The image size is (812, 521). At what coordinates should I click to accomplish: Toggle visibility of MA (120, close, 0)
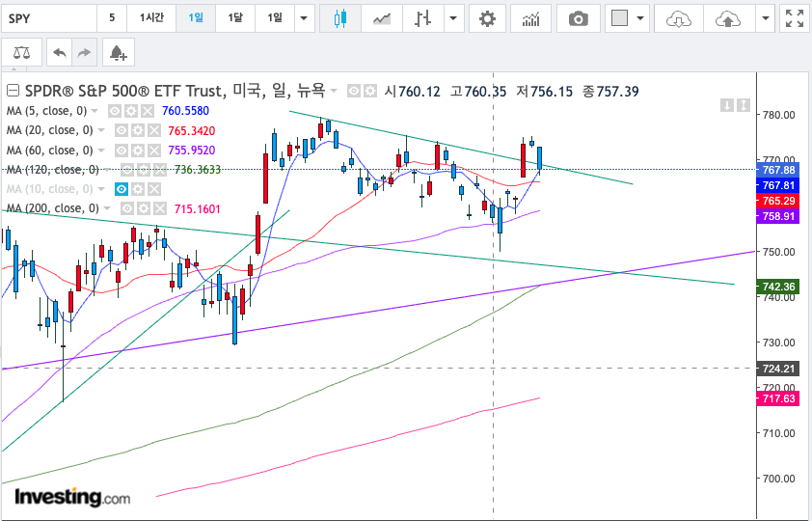[127, 170]
